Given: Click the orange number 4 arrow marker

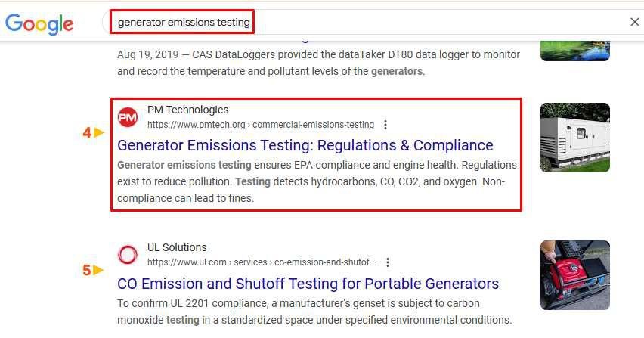Looking at the screenshot, I should [x=93, y=133].
